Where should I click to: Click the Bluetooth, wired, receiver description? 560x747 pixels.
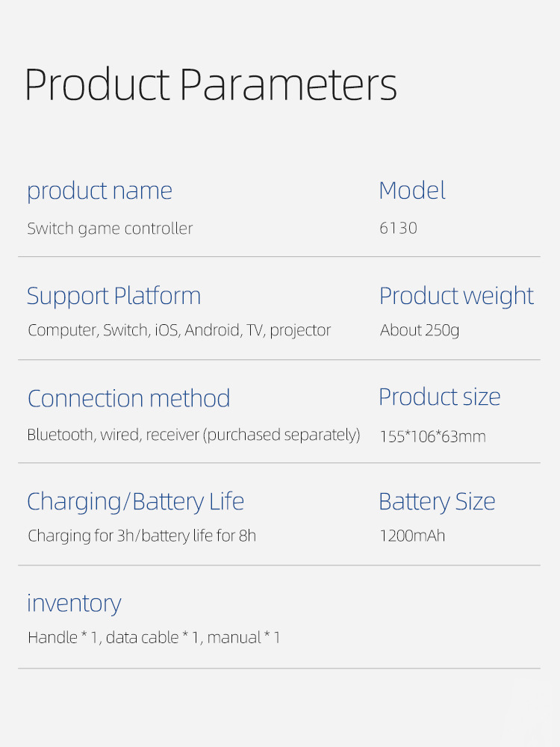[x=193, y=435]
